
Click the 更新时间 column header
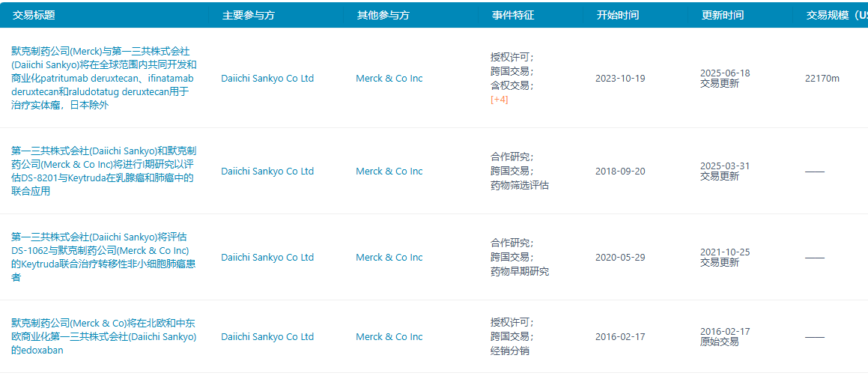click(723, 16)
